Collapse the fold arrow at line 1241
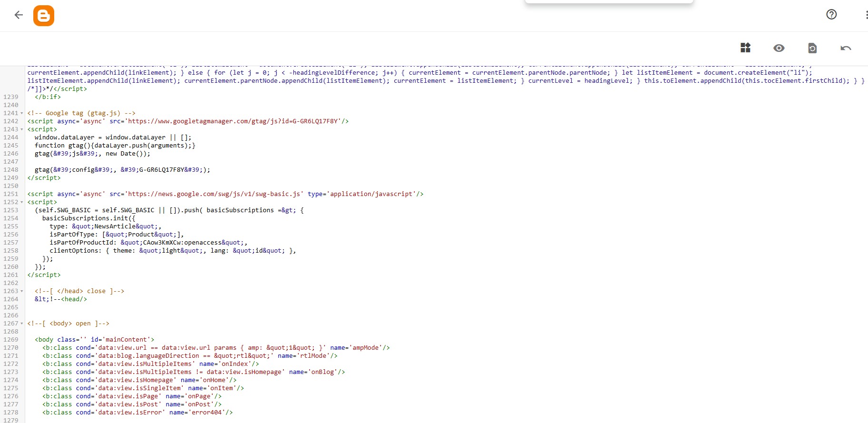The height and width of the screenshot is (423, 868). pos(22,113)
